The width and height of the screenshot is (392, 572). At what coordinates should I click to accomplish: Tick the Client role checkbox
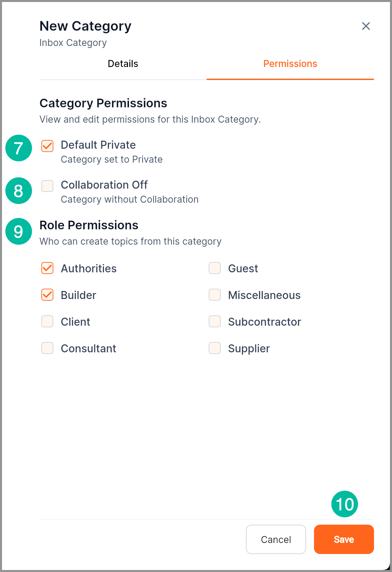(47, 321)
